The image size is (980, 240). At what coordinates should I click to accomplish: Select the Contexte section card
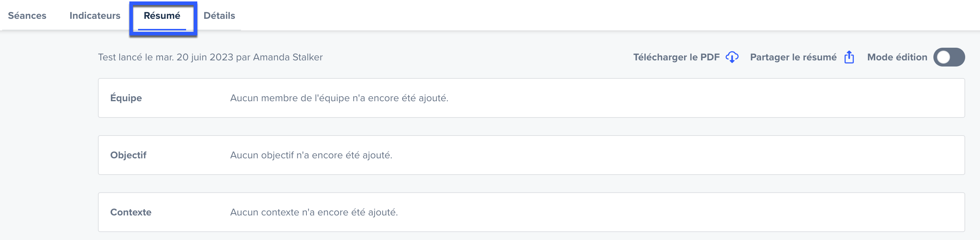coord(531,212)
